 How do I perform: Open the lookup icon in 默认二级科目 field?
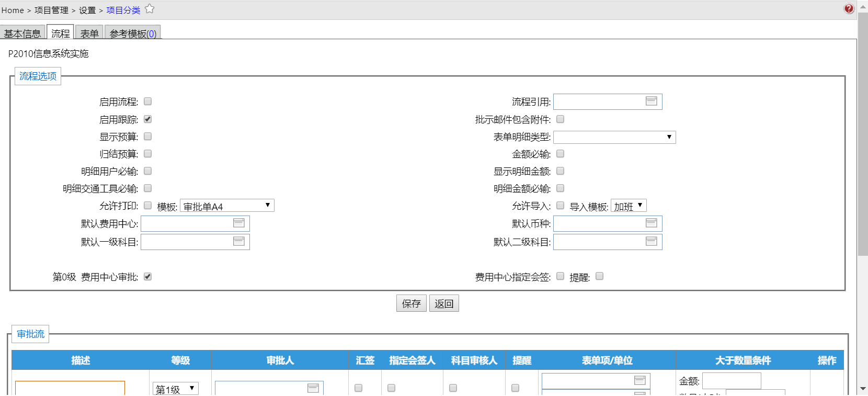[652, 241]
